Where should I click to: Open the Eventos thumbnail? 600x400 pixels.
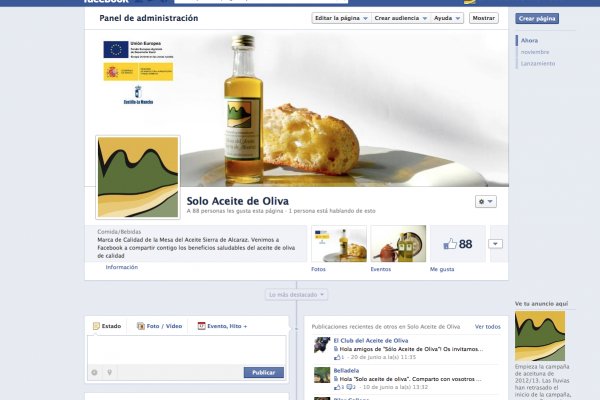[x=398, y=244]
